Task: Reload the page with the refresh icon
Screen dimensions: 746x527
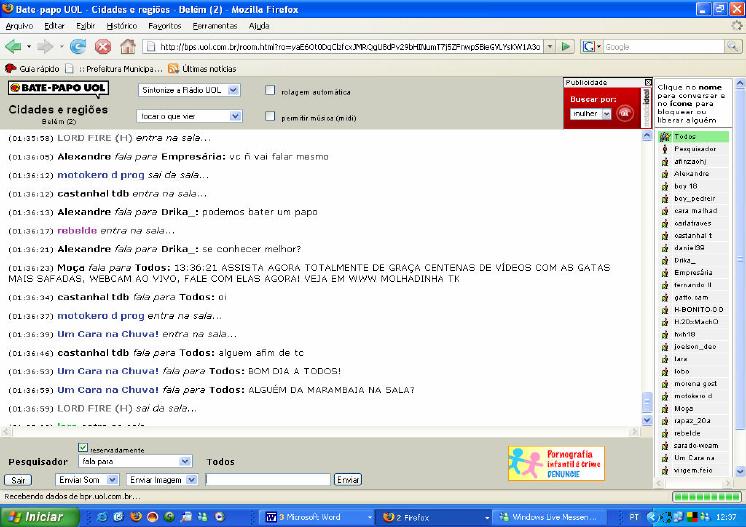Action: pos(78,47)
